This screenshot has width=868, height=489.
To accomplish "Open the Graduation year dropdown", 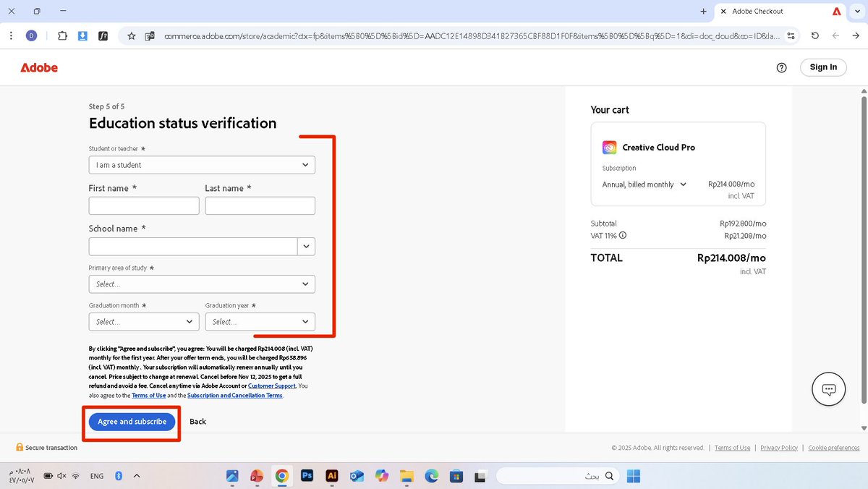I will click(x=260, y=322).
